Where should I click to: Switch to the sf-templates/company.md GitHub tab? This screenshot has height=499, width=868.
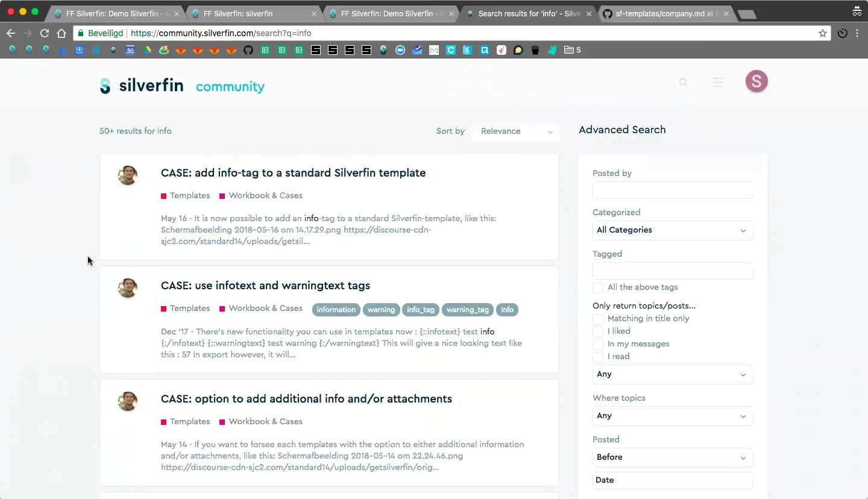pos(666,13)
